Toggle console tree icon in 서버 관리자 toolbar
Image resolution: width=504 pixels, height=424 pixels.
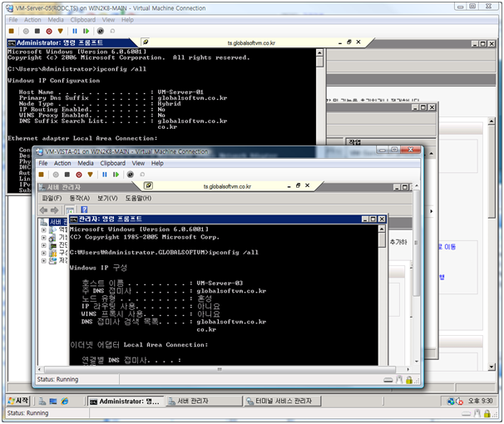[70, 210]
